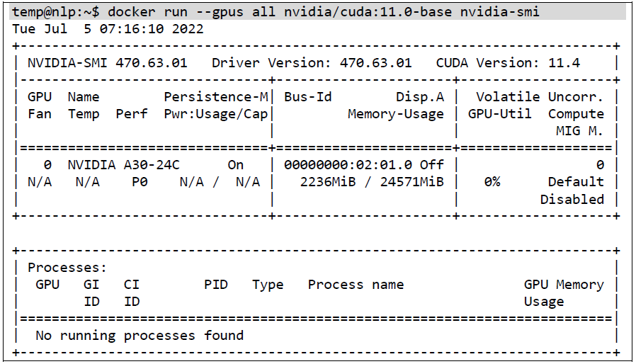Click the 2236MiB / 24571MiB memory usage
The image size is (636, 364).
point(372,182)
